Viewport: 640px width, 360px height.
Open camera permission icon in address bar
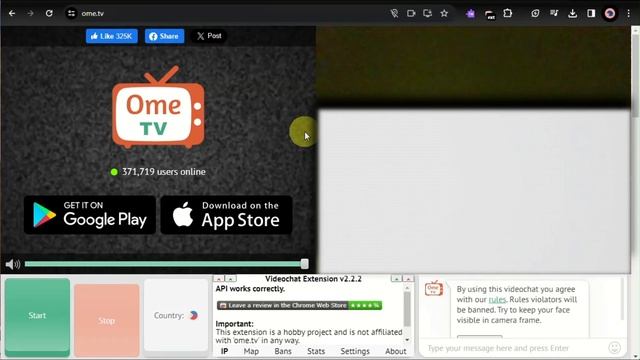pyautogui.click(x=411, y=13)
